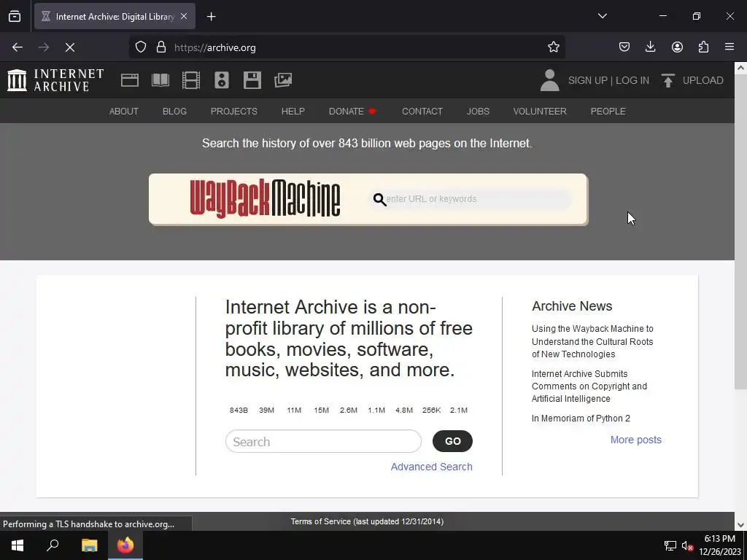
Task: Open the Extensions puzzle icon
Action: 703,47
